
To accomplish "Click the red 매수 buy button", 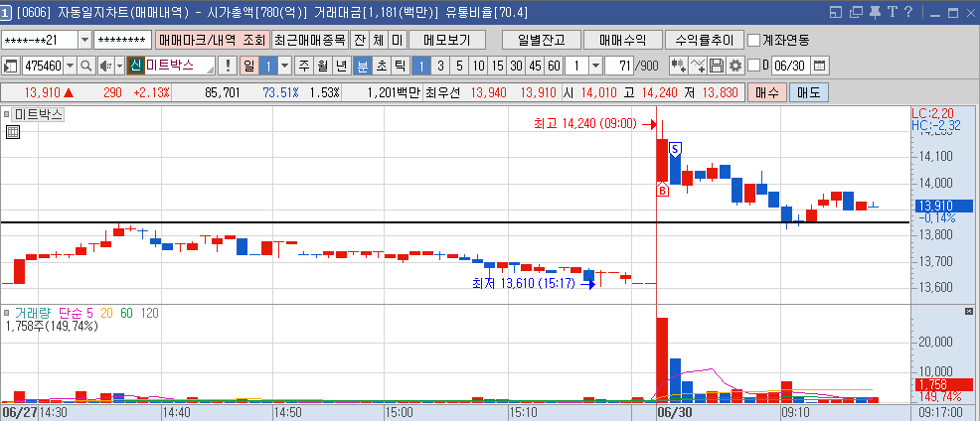I will (767, 93).
